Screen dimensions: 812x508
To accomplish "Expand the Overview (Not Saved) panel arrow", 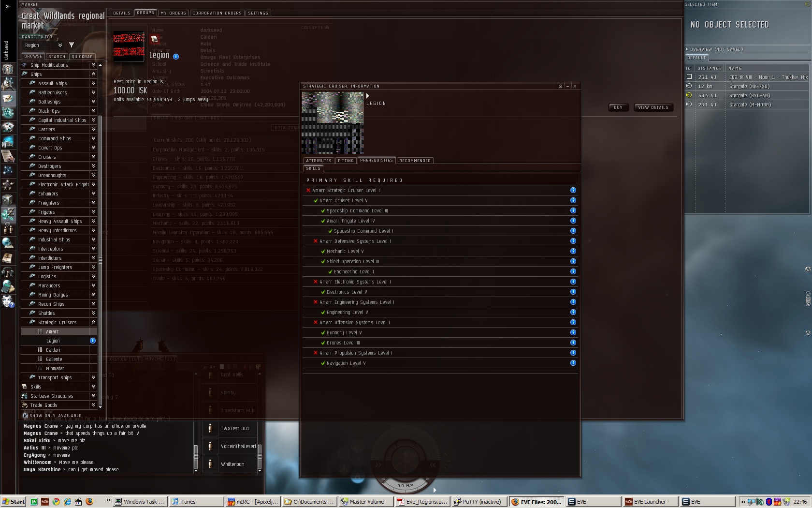I will (x=686, y=49).
